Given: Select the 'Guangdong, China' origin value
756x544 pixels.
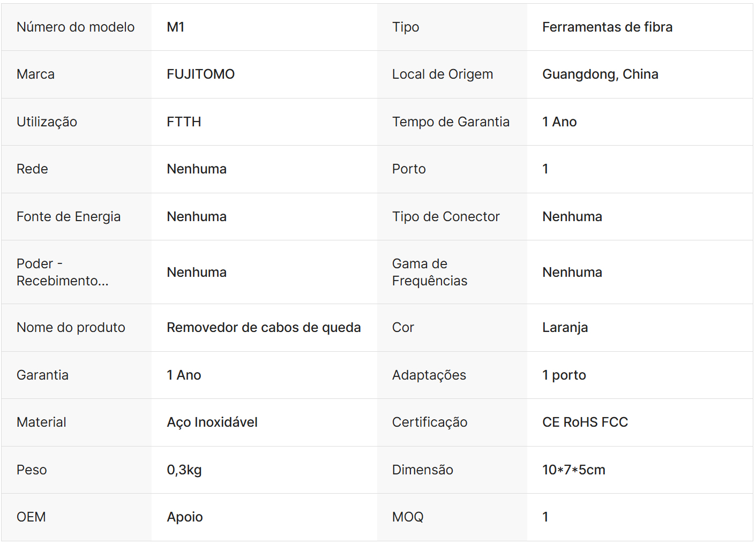Looking at the screenshot, I should tap(600, 74).
